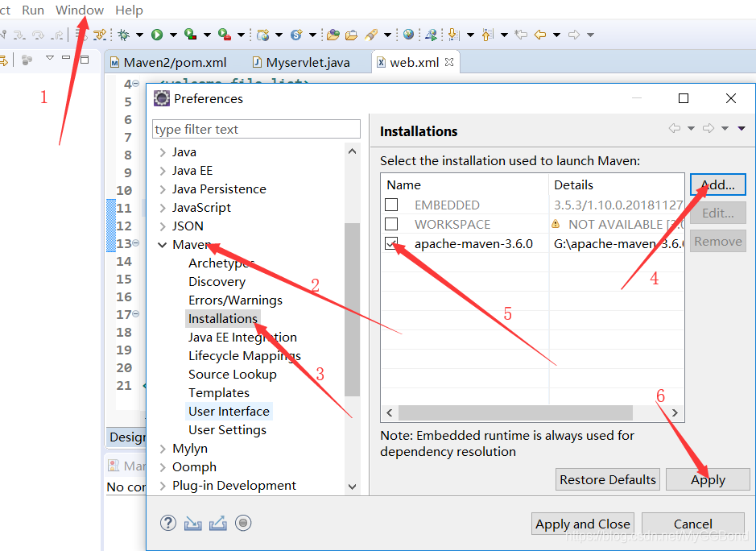Expand the Java Persistence node
This screenshot has width=756, height=551.
(163, 189)
